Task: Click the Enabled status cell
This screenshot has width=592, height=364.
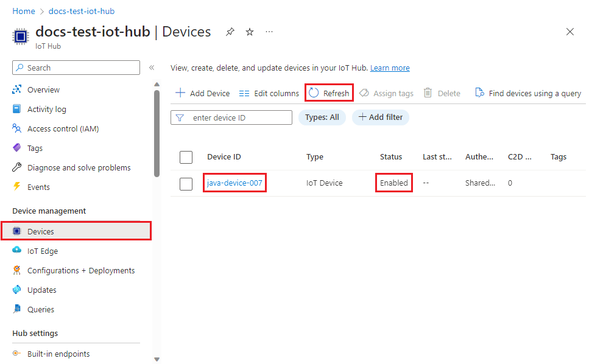Action: pyautogui.click(x=394, y=183)
